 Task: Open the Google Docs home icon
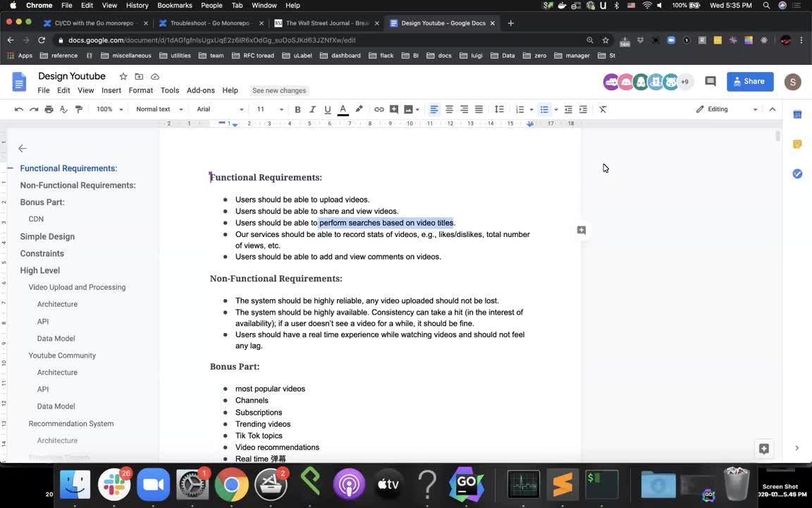(x=19, y=82)
